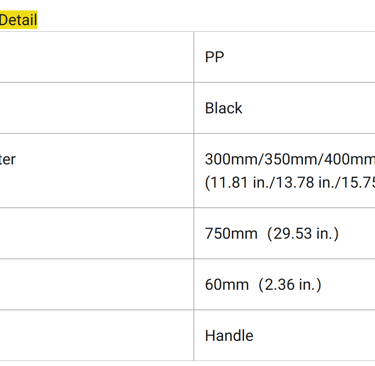Click the blank label cell beside "60mm"
This screenshot has height=366, width=375.
(x=97, y=284)
